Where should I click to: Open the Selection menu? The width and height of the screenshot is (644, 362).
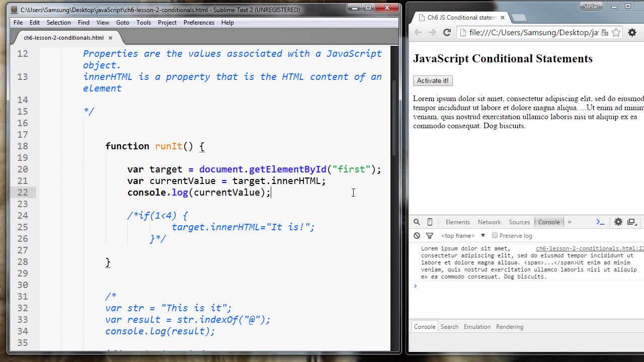(59, 22)
